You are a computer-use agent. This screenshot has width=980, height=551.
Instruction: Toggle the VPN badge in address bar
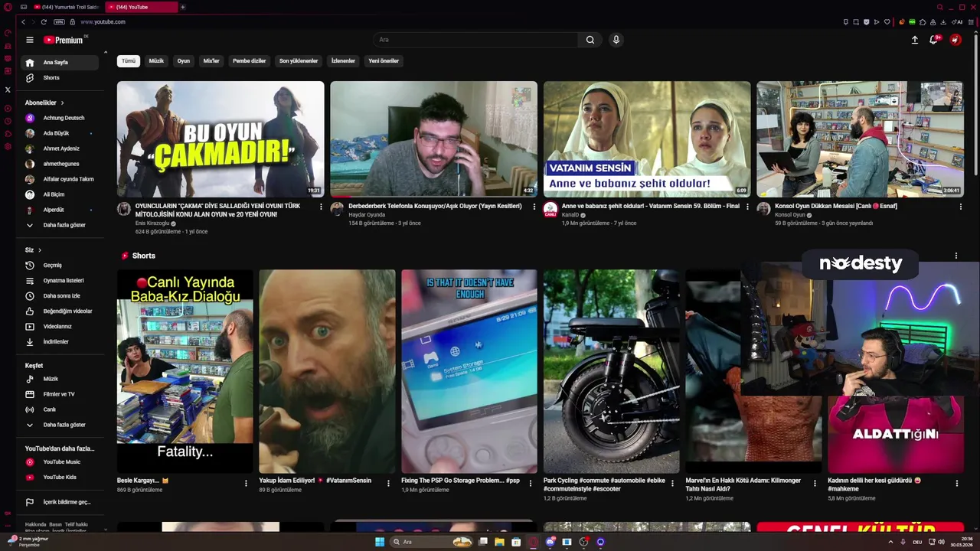pyautogui.click(x=59, y=22)
